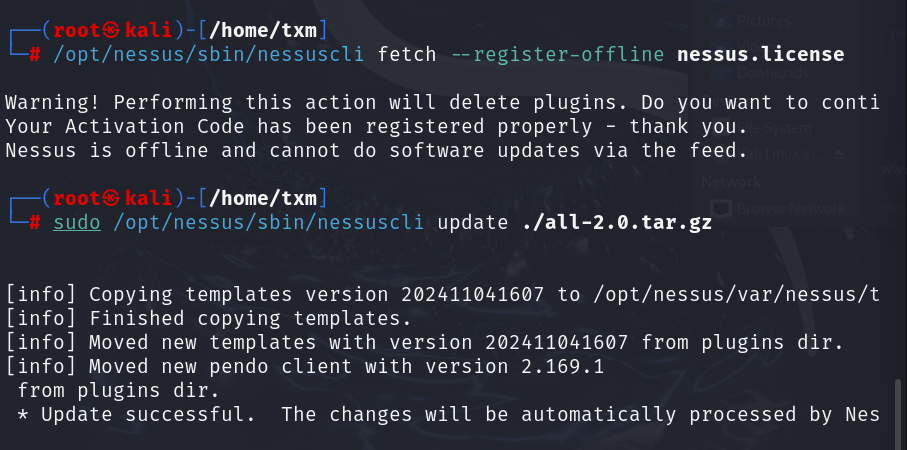
Task: Open the Pictures sidebar entry
Action: click(764, 21)
